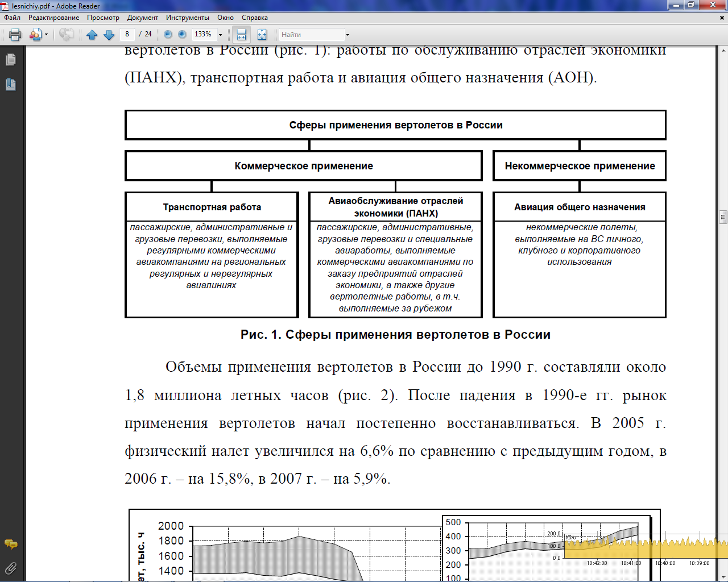The height and width of the screenshot is (582, 728).
Task: Open the Pages panel sidebar icon
Action: 10,60
